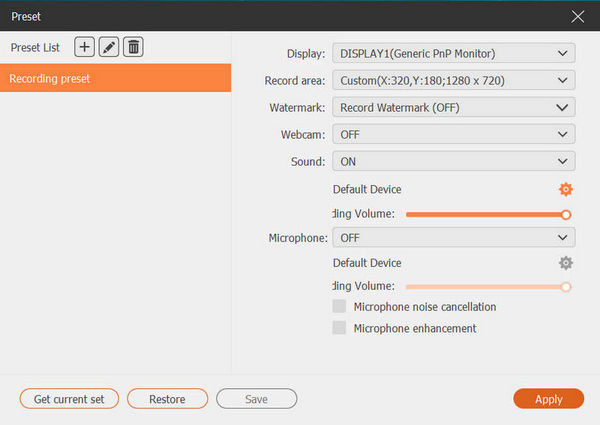Click the microphone recording volume slider

486,286
